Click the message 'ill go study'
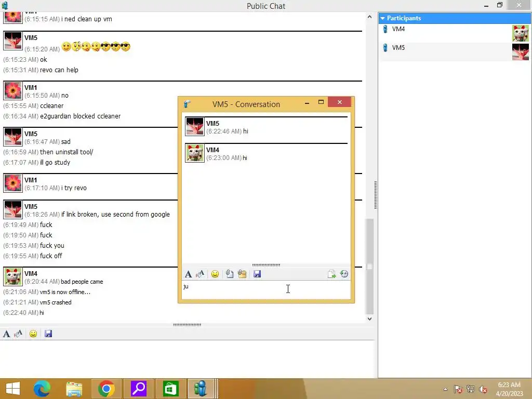This screenshot has height=399, width=532. click(x=55, y=163)
